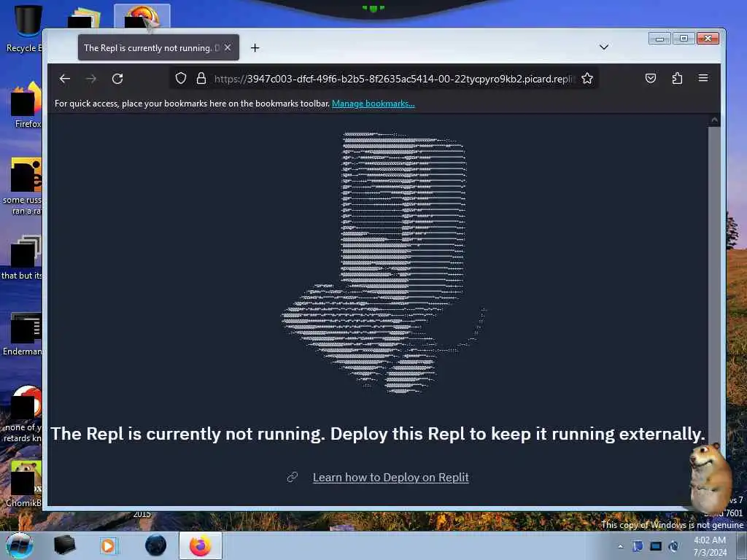Screen dimensions: 747x560
Task: Open the Pocket save icon
Action: [650, 78]
